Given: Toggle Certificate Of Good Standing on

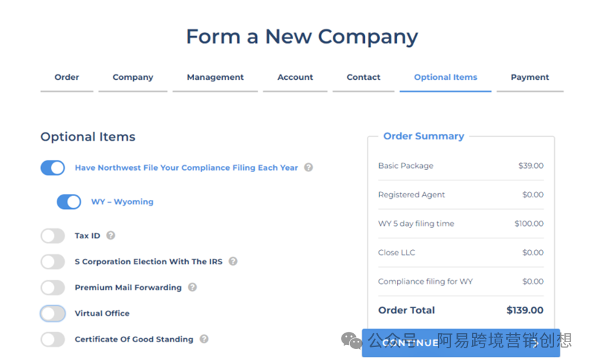Looking at the screenshot, I should (x=53, y=339).
